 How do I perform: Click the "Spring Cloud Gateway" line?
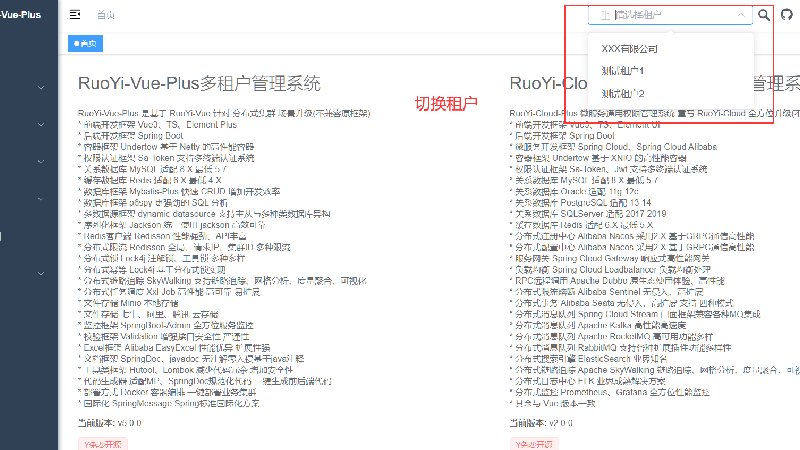coord(609,259)
